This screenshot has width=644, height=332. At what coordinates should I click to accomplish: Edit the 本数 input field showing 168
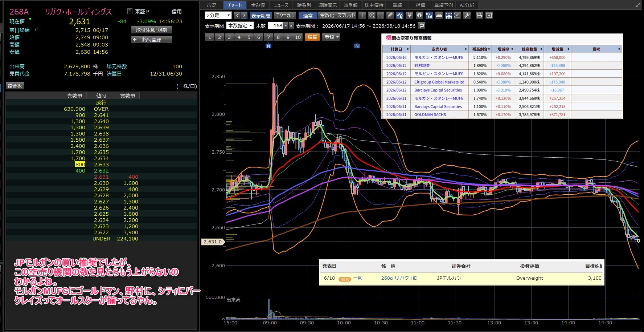click(275, 25)
